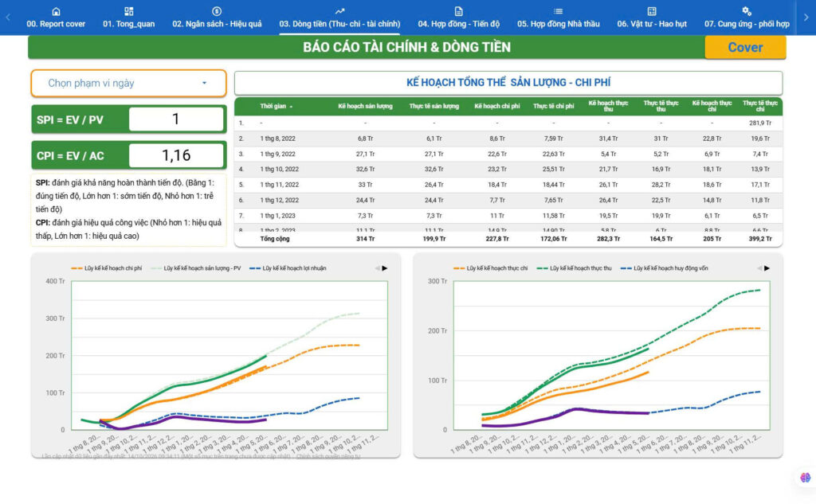Click the Thực tế thực chi column header
This screenshot has height=504, width=816.
760,106
